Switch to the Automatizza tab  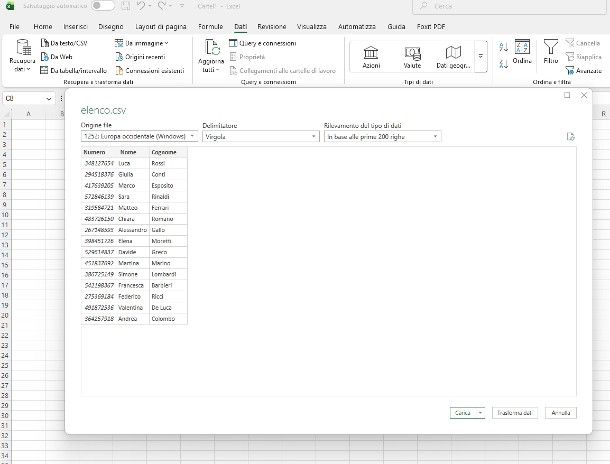coord(357,26)
